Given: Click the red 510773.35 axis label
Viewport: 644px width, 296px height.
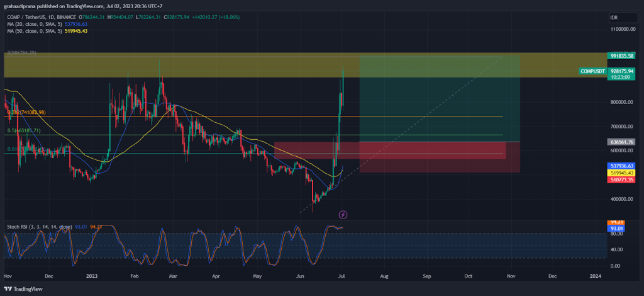Looking at the screenshot, I should pos(623,179).
